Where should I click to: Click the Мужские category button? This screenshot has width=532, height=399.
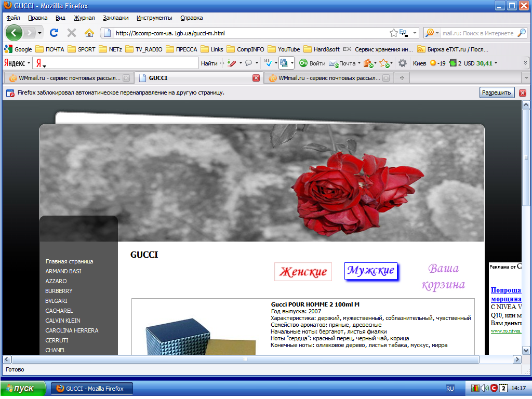pyautogui.click(x=371, y=271)
